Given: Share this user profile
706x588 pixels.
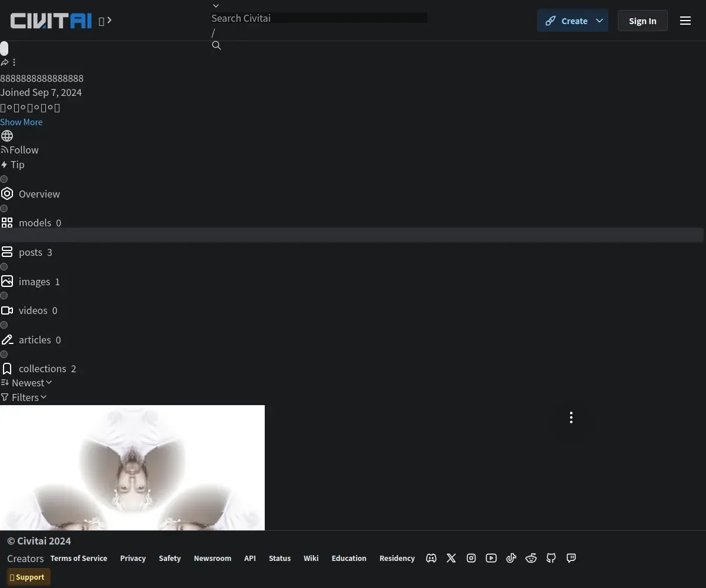Looking at the screenshot, I should click(5, 62).
